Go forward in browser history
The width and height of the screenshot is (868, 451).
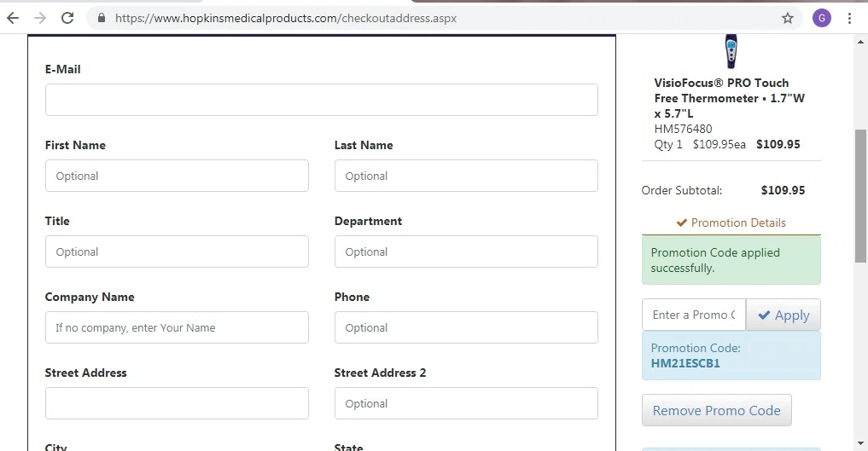click(40, 18)
